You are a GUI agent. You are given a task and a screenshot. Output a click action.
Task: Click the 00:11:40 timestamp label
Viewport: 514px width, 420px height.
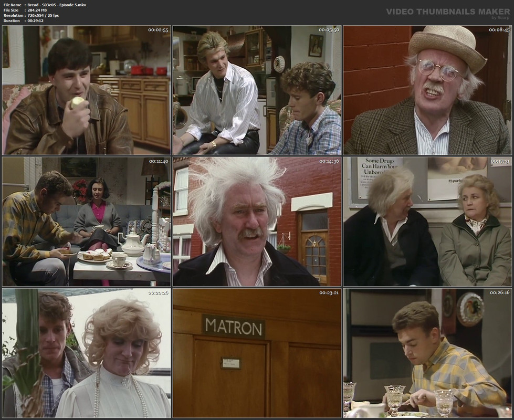click(159, 161)
